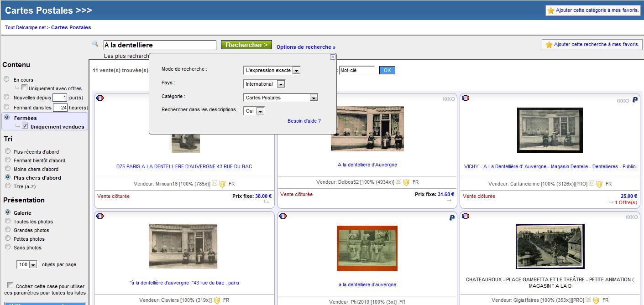644x305 pixels.
Task: Open the 'Besoin d'aide ?' link
Action: pos(304,121)
